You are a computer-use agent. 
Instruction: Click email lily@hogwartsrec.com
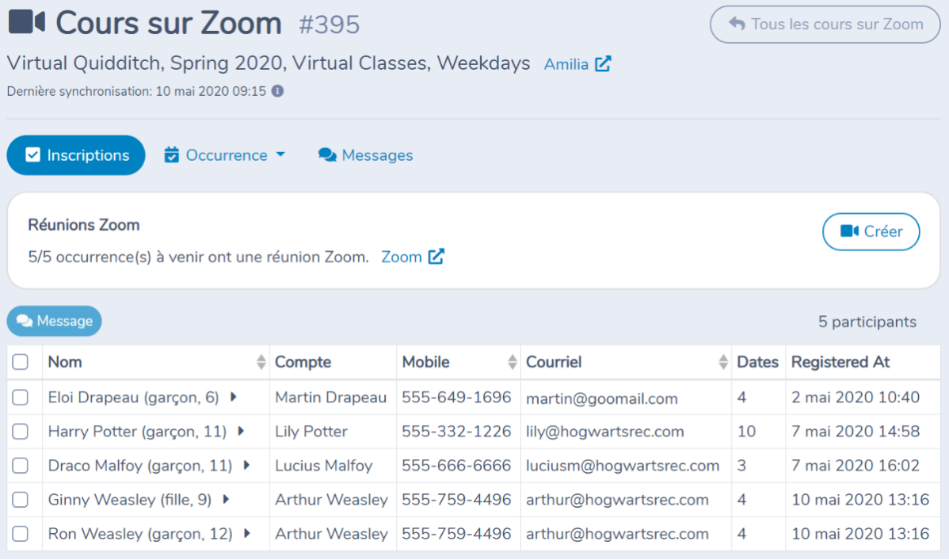pyautogui.click(x=605, y=432)
